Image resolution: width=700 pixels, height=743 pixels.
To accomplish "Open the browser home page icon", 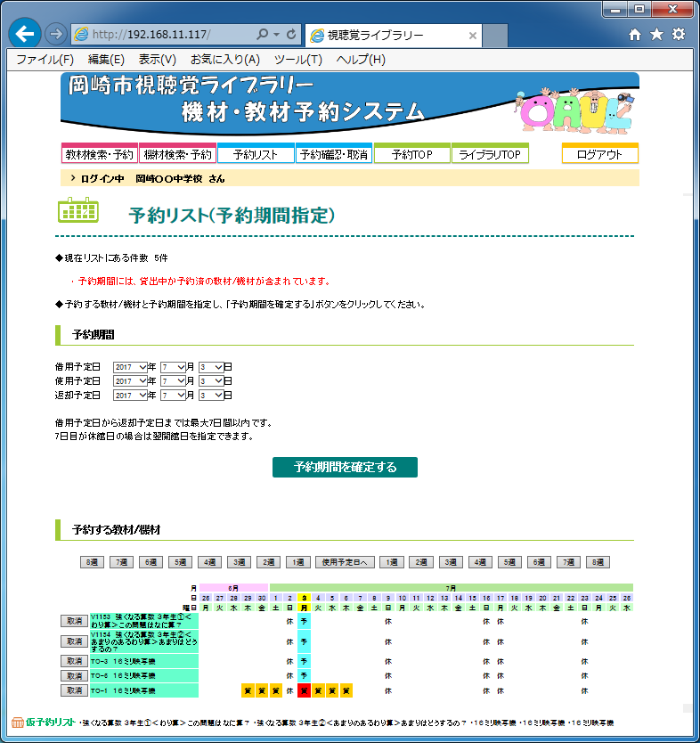I will pos(634,35).
